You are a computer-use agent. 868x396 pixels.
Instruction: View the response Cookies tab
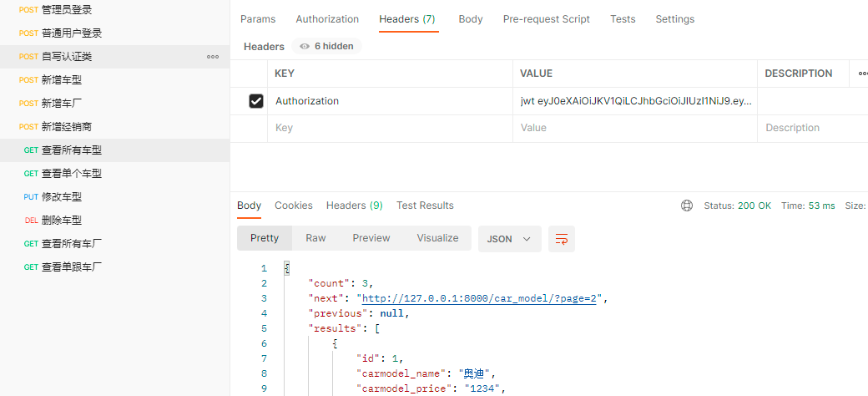pyautogui.click(x=294, y=206)
